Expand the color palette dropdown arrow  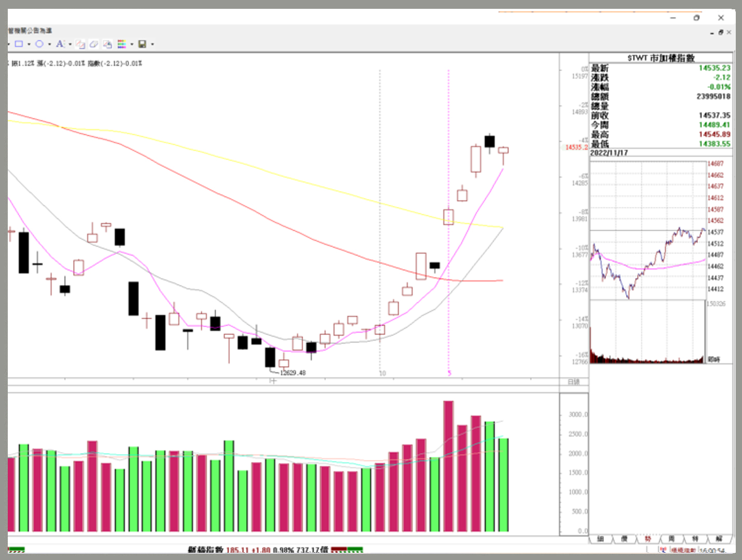132,45
